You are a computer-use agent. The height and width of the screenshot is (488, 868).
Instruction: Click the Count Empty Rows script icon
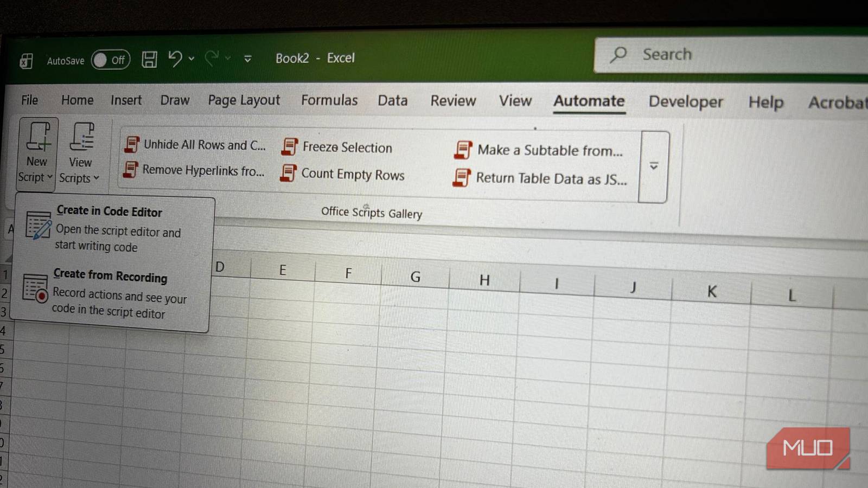click(289, 174)
